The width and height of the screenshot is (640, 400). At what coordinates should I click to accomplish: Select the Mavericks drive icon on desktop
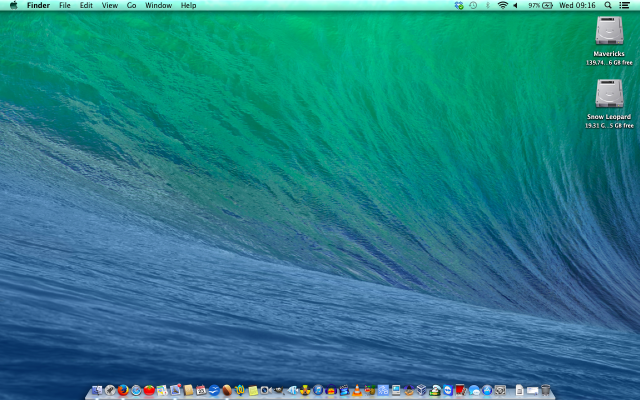point(609,31)
